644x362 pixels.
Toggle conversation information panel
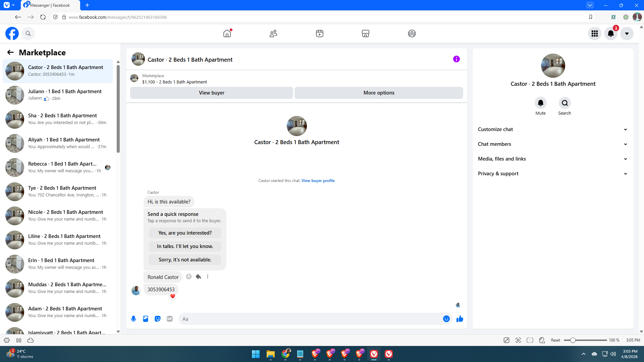point(456,59)
